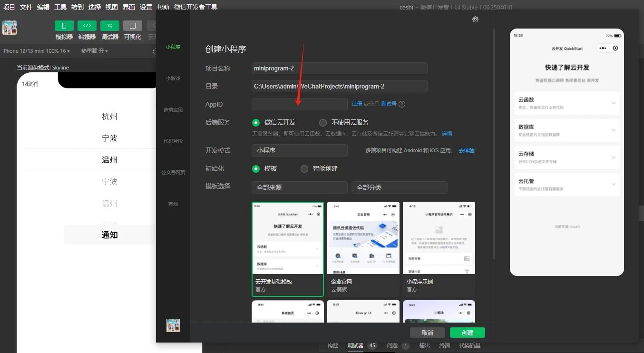Click the 详情 link under backend service
Screen dimensions: 644x353
[x=447, y=134]
